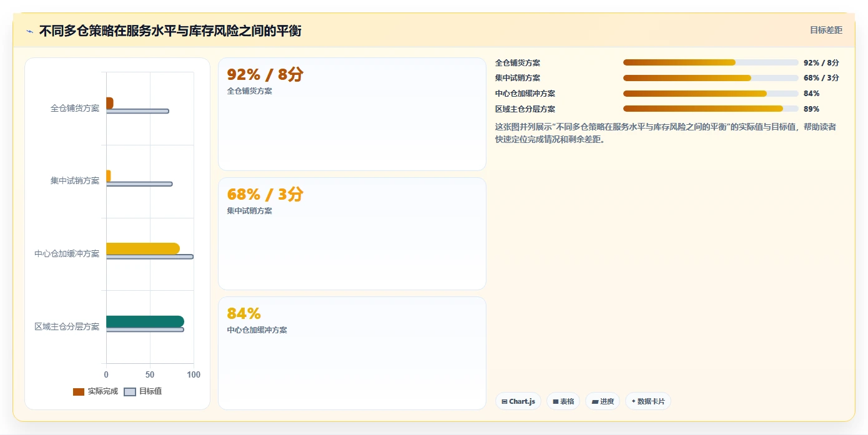This screenshot has width=868, height=435.
Task: Toggle the 实际完成 legend swatch
Action: coord(79,392)
